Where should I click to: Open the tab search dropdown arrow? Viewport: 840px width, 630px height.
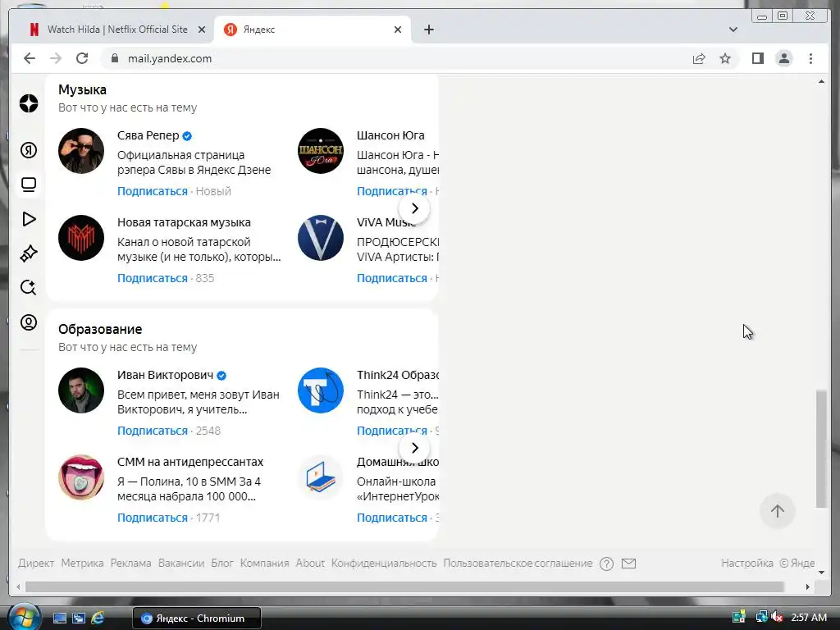click(733, 30)
